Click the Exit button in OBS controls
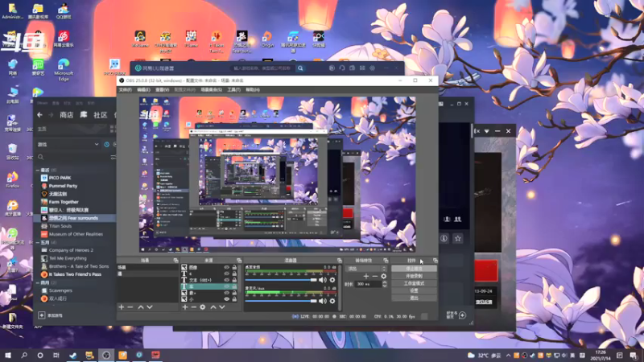Screen dimensions: 644x362 click(414, 298)
